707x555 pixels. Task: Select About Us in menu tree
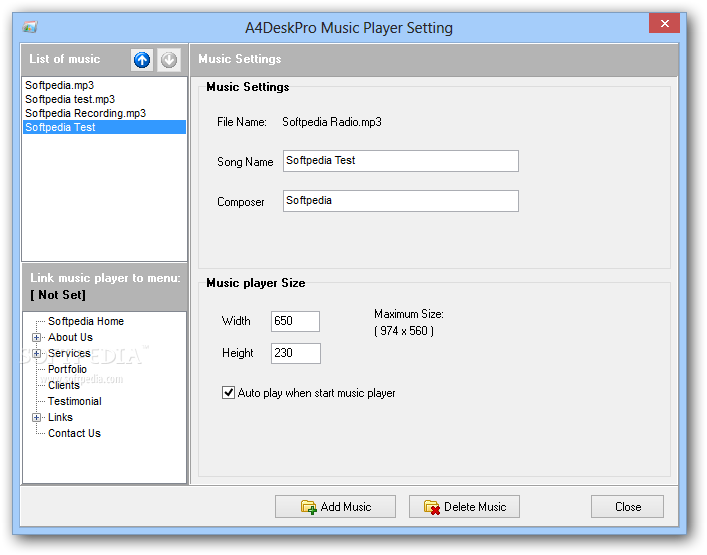point(70,337)
